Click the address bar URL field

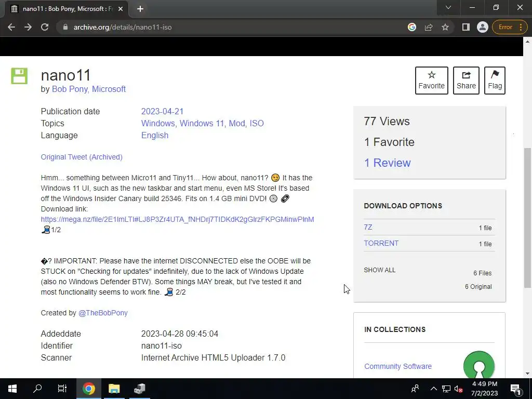click(x=234, y=27)
